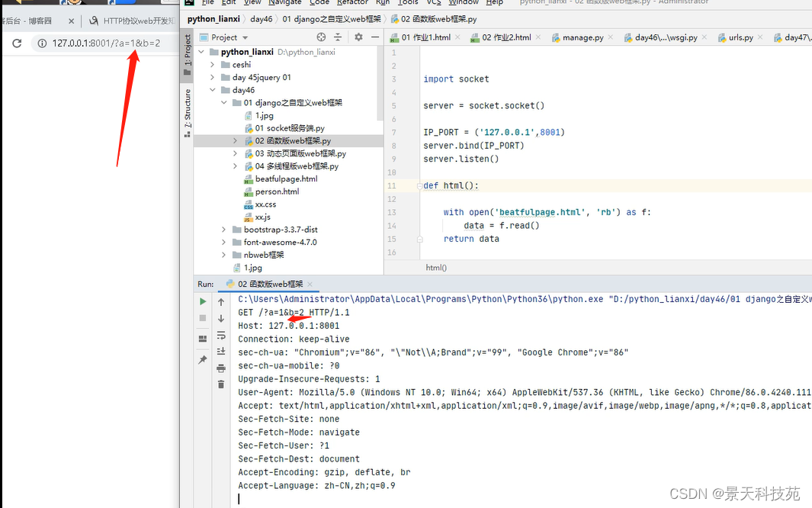Image resolution: width=812 pixels, height=508 pixels.
Task: Expand the ceshi folder
Action: click(212, 65)
